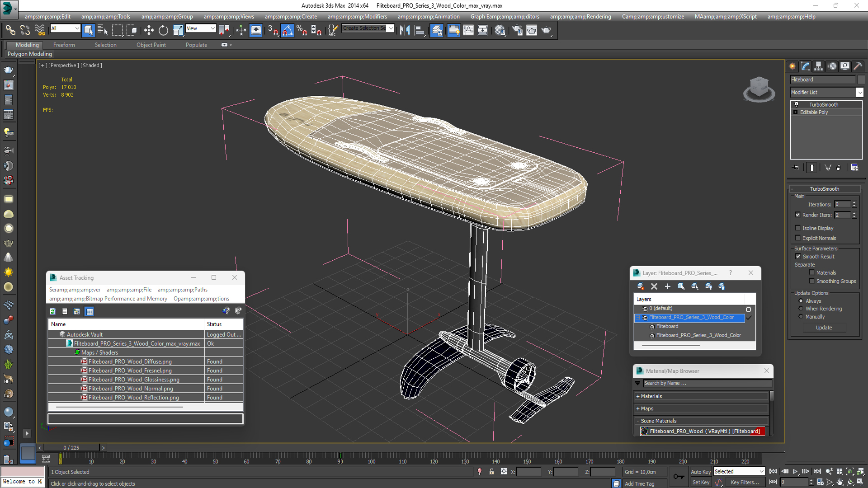Toggle Render Iters checkbox

[797, 215]
